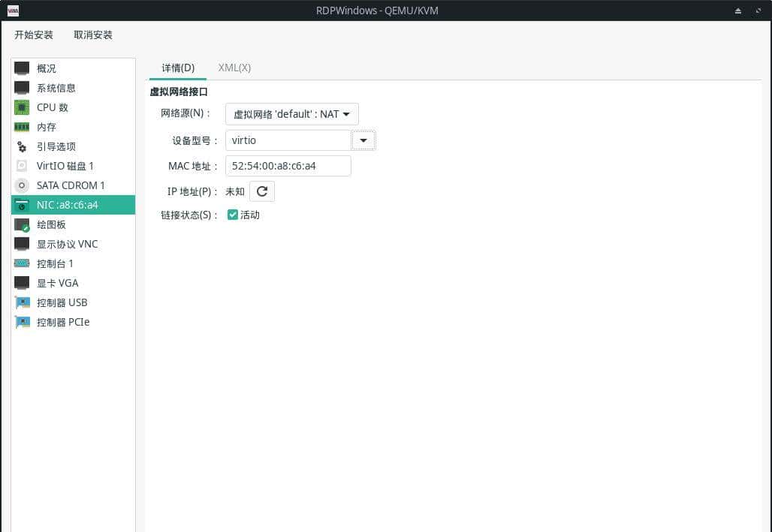The height and width of the screenshot is (532, 772).
Task: Open 控制器 PCIe controller settings
Action: [x=61, y=322]
